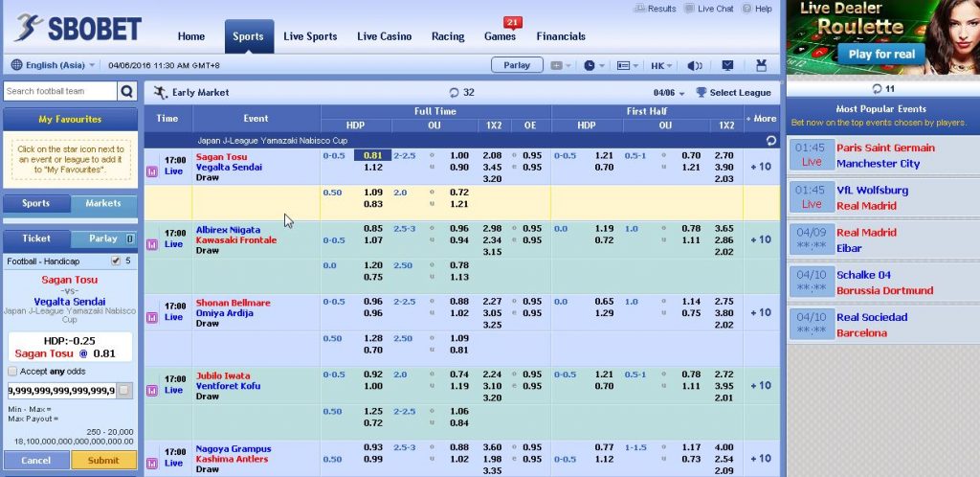Open English (Asia) language dropdown

click(54, 65)
